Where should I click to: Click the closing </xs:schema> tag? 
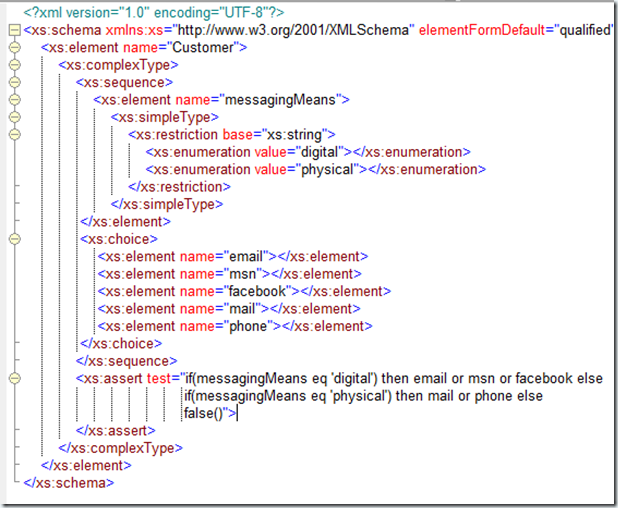point(69,483)
